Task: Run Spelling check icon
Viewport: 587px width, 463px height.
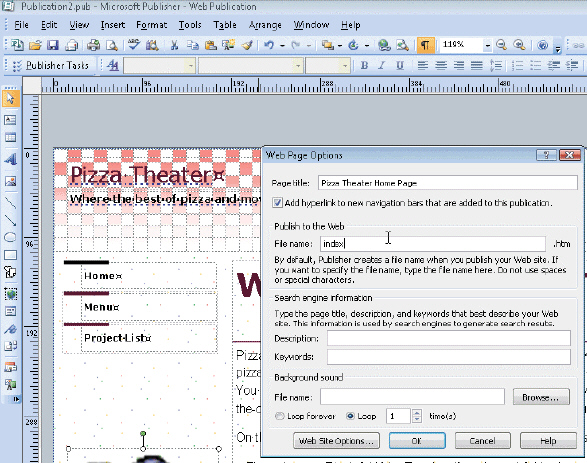Action: pos(134,45)
